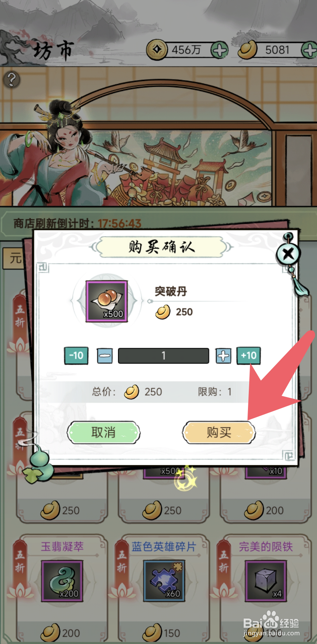The image size is (317, 644).
Task: Click the copper coin currency icon
Action: [x=156, y=50]
